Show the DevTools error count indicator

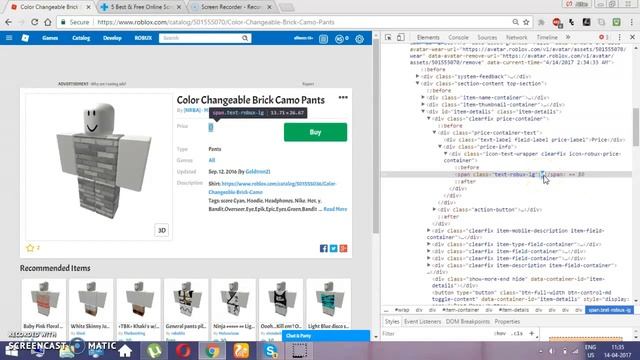pos(604,37)
